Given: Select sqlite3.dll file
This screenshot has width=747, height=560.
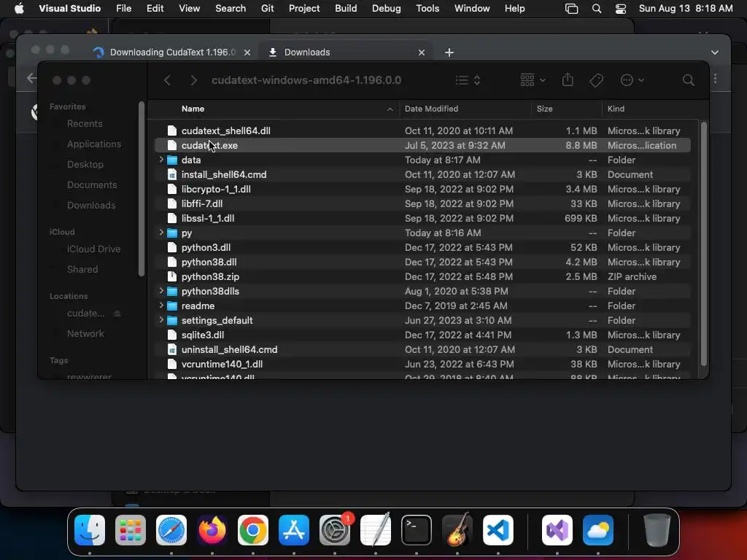Looking at the screenshot, I should point(422,335).
